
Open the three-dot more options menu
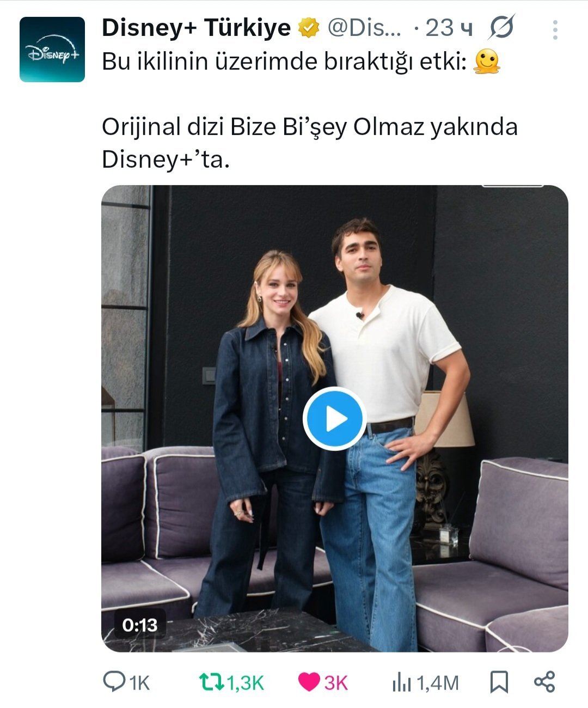pos(555,30)
